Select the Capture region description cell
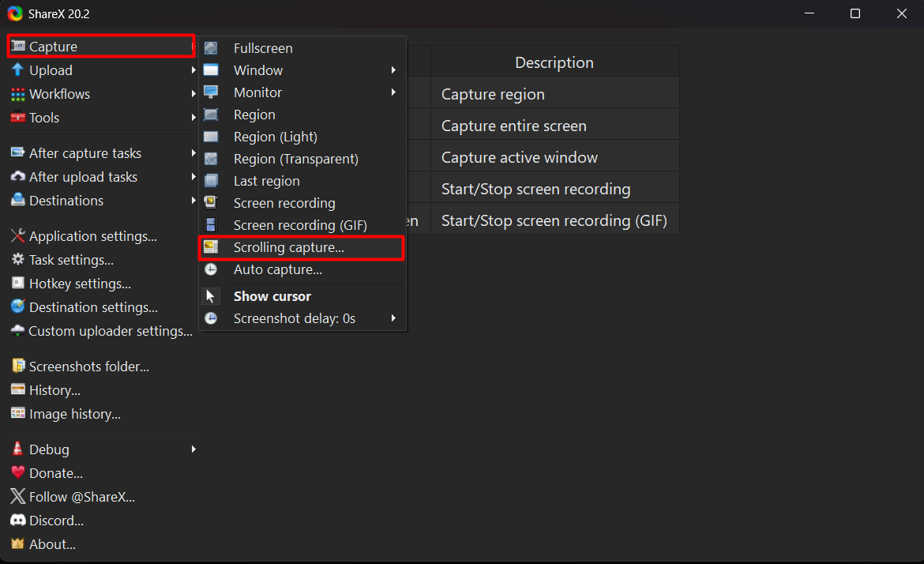The height and width of the screenshot is (564, 924). click(554, 94)
